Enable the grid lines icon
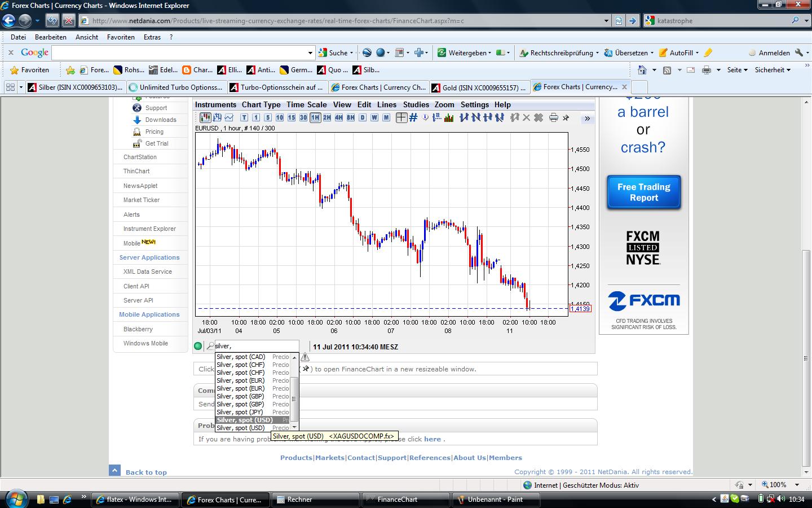812x508 pixels. [x=413, y=117]
